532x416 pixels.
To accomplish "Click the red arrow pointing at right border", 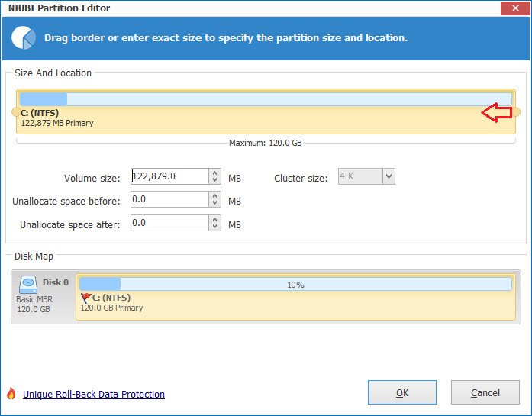I will click(497, 112).
